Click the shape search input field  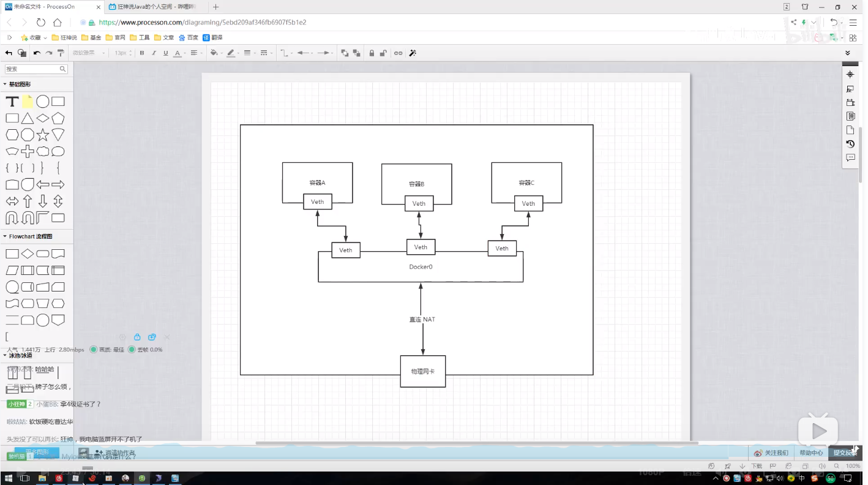[36, 69]
